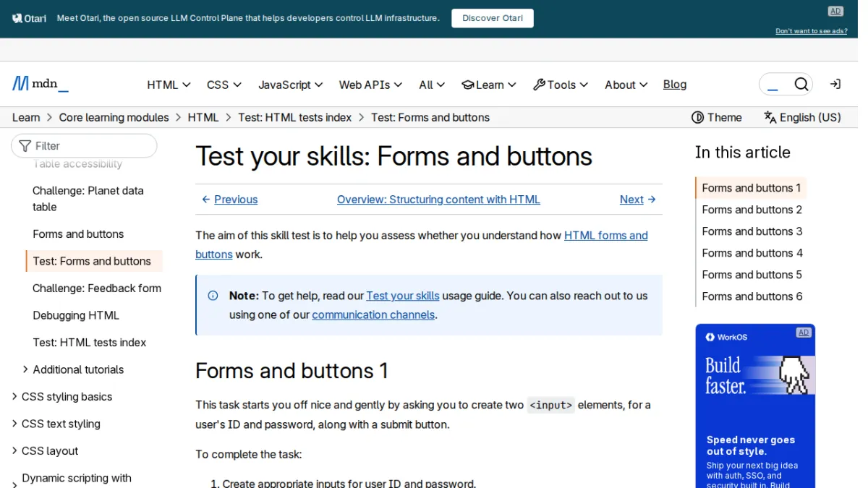Open the HTML dropdown menu
The height and width of the screenshot is (488, 868).
tap(169, 85)
